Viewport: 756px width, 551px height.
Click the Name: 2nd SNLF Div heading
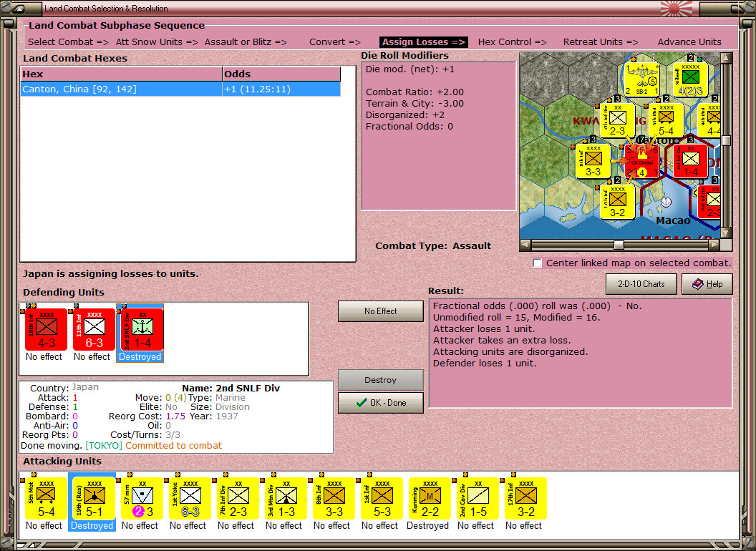(231, 388)
